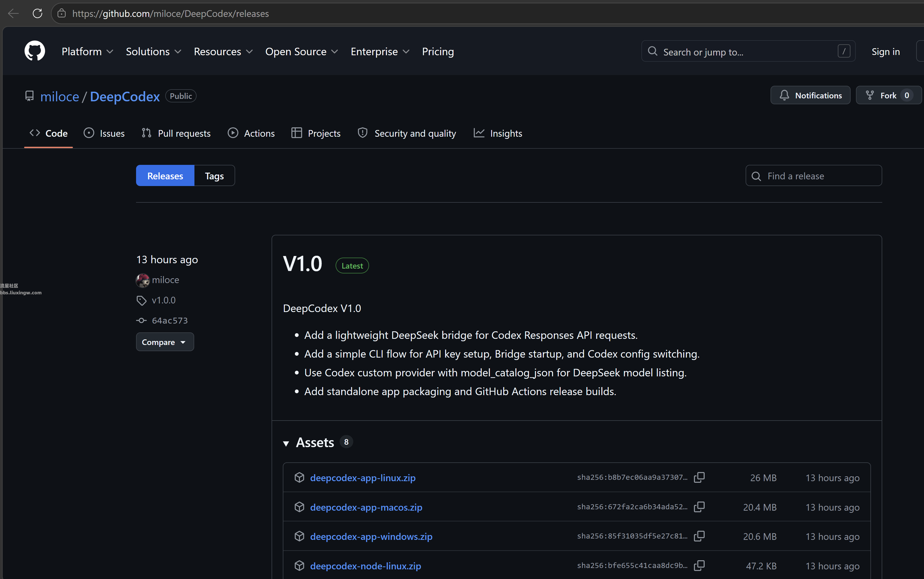Expand the Open Source menu

(302, 51)
